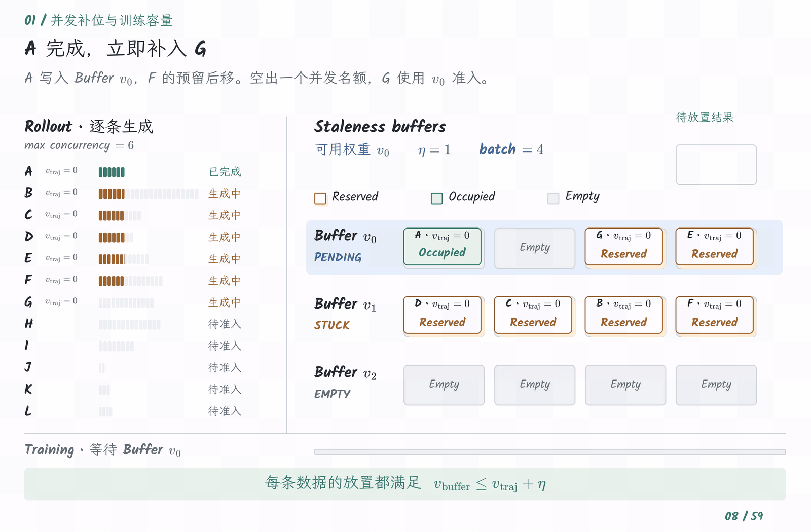The width and height of the screenshot is (811, 532).
Task: Click the page number 08 / 59
Action: point(744,516)
